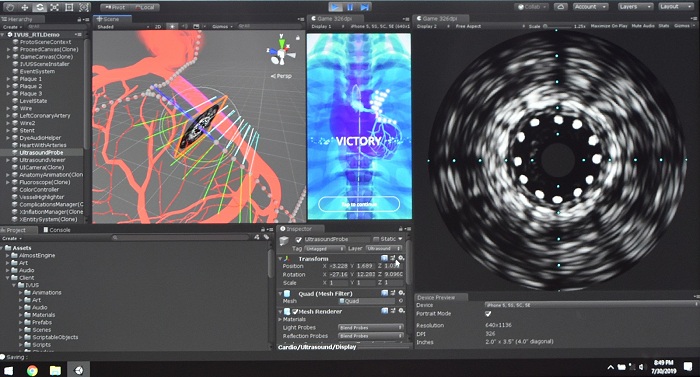The image size is (700, 377).
Task: Open the Account dropdown
Action: (x=591, y=7)
